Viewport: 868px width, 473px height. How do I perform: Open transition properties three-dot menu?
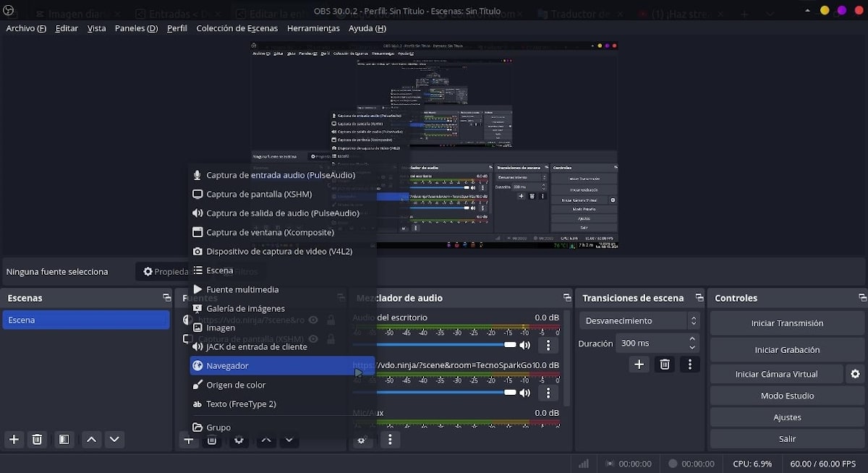(x=690, y=365)
